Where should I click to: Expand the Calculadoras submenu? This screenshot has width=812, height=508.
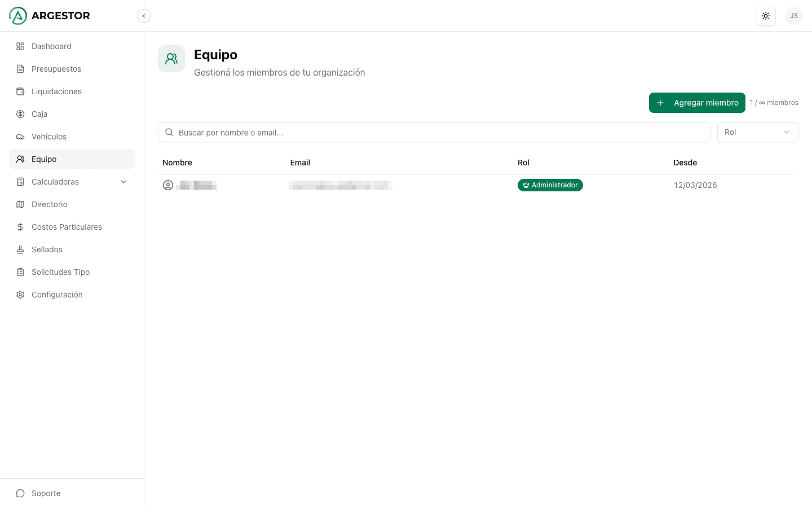55,182
